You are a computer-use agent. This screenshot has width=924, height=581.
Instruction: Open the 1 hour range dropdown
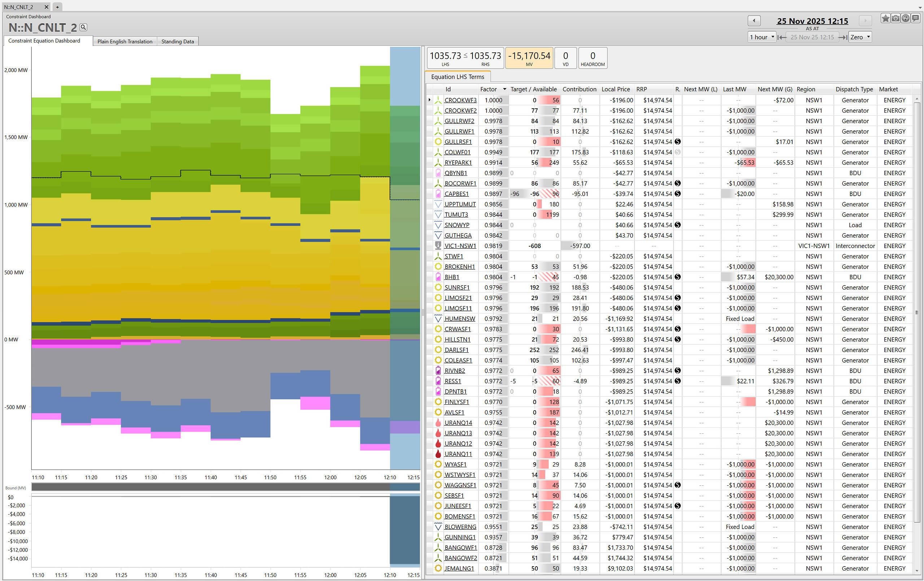762,37
